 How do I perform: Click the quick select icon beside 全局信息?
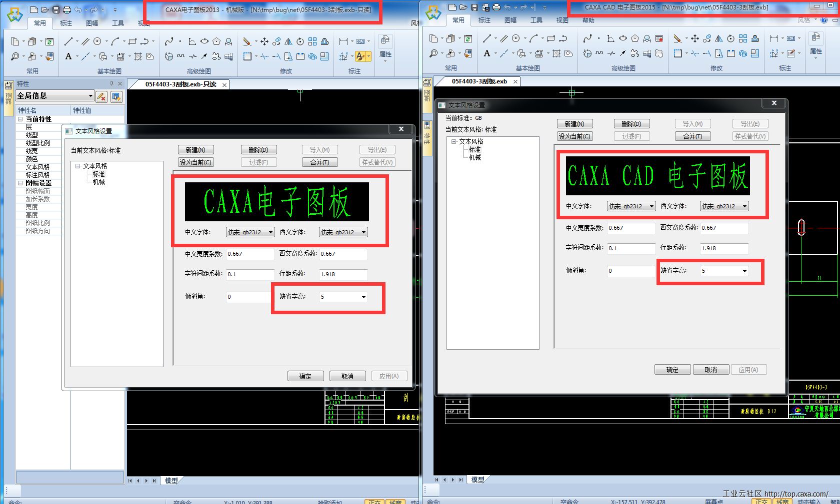pos(116,96)
